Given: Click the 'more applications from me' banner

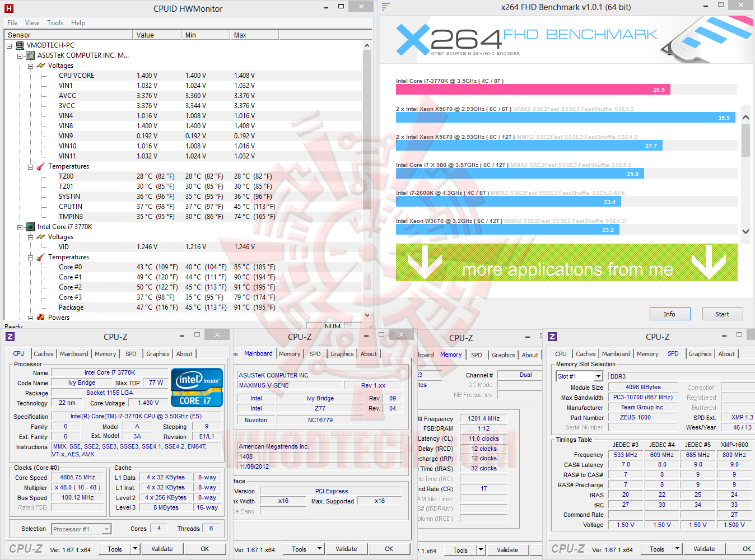Looking at the screenshot, I should pyautogui.click(x=567, y=262).
